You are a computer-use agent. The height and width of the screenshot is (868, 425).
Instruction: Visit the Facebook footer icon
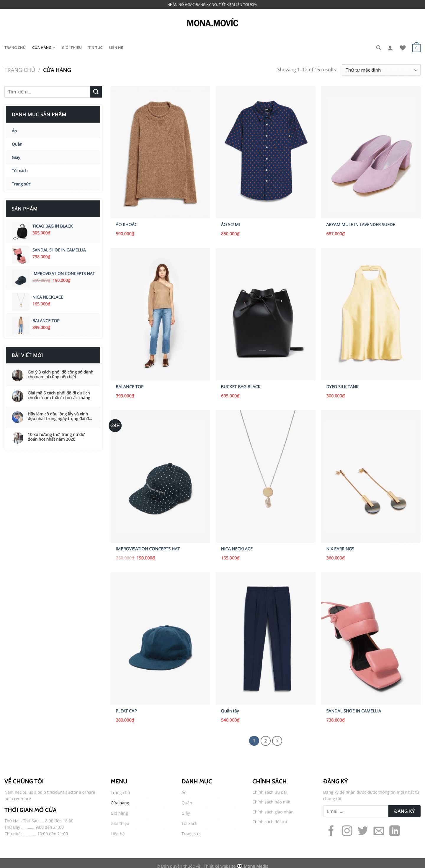tap(331, 831)
